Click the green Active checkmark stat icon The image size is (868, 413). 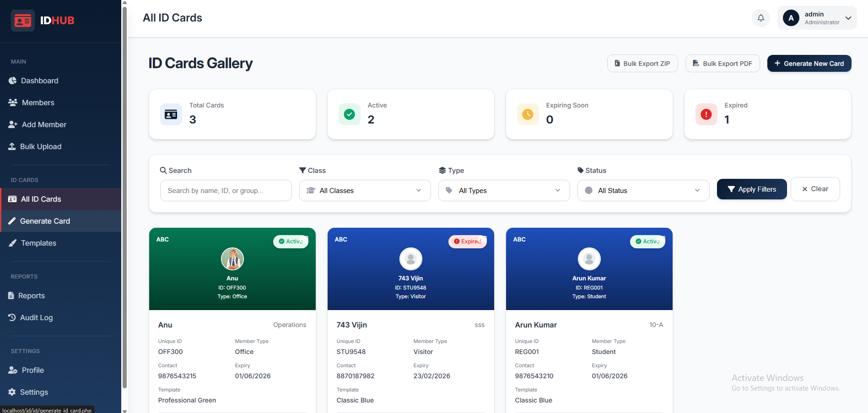tap(349, 114)
